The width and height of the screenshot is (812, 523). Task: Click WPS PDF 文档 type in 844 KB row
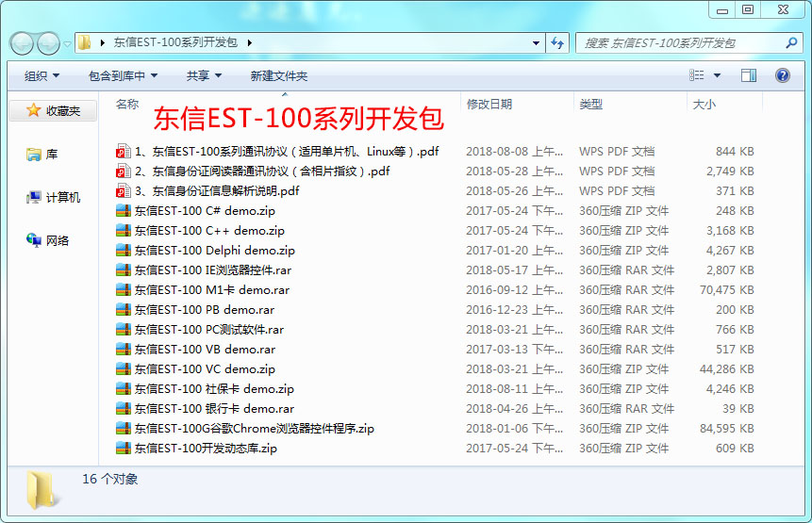[x=617, y=151]
